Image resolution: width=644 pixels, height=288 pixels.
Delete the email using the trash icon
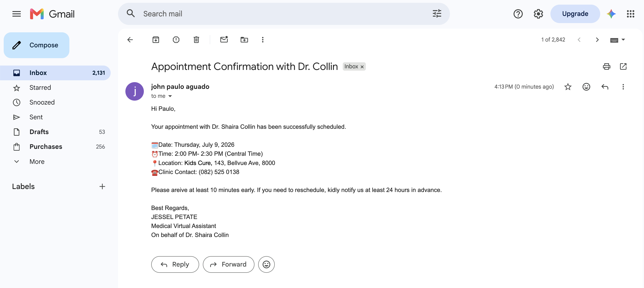click(196, 39)
